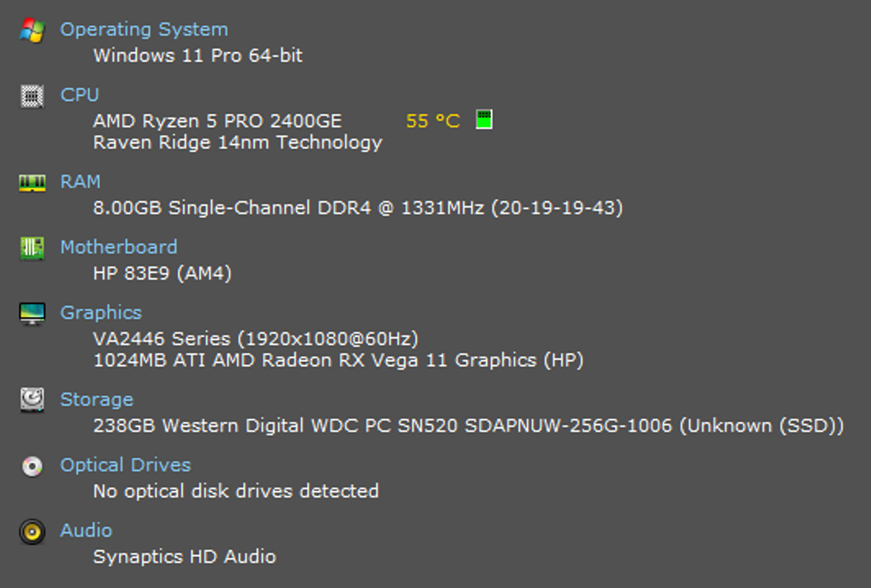Go to the RAM section heading
The image size is (871, 588).
pyautogui.click(x=80, y=181)
